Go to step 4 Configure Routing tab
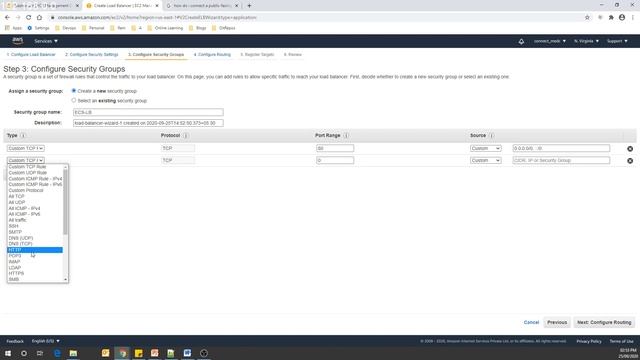640x360 pixels. (212, 55)
